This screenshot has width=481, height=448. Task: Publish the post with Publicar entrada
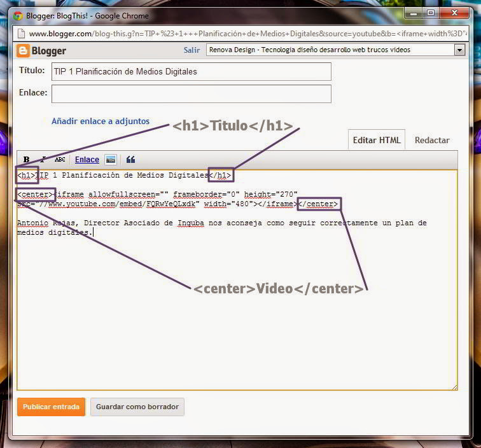[52, 407]
